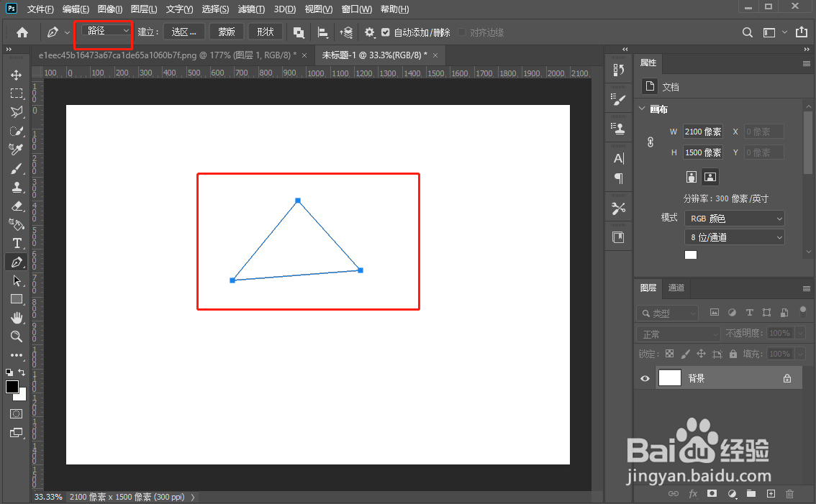The width and height of the screenshot is (816, 504).
Task: Open the status bar info arrow
Action: (x=193, y=498)
